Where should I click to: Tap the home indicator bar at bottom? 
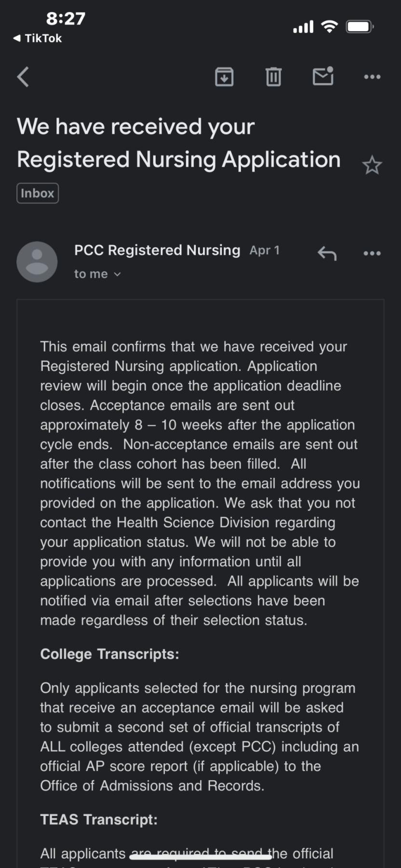coord(200,856)
